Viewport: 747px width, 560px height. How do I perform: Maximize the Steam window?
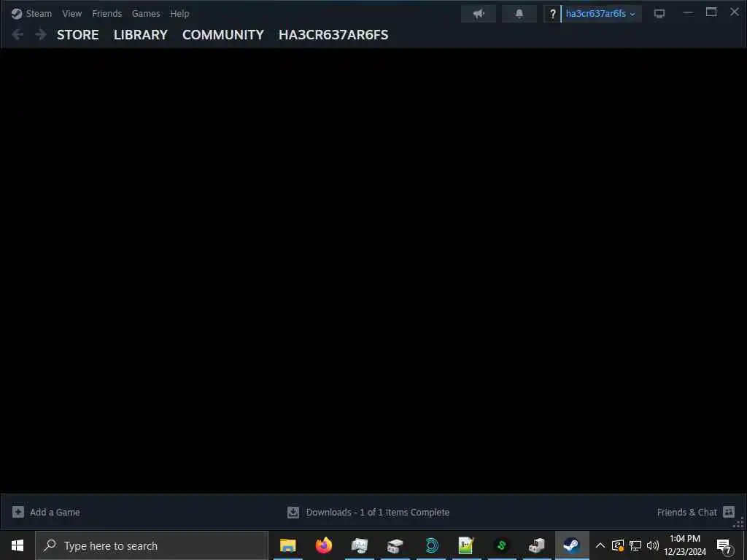tap(711, 12)
